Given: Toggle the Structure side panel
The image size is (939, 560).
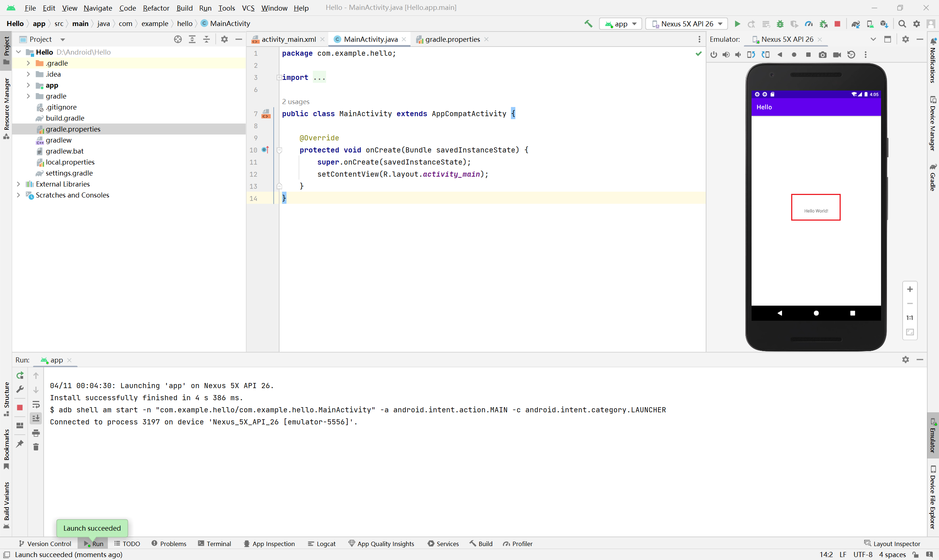Looking at the screenshot, I should coord(6,399).
